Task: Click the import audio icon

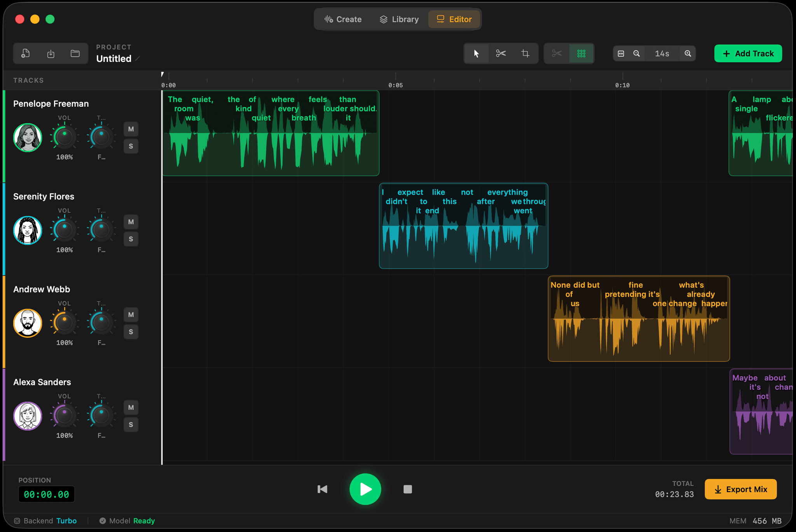Action: click(x=51, y=53)
